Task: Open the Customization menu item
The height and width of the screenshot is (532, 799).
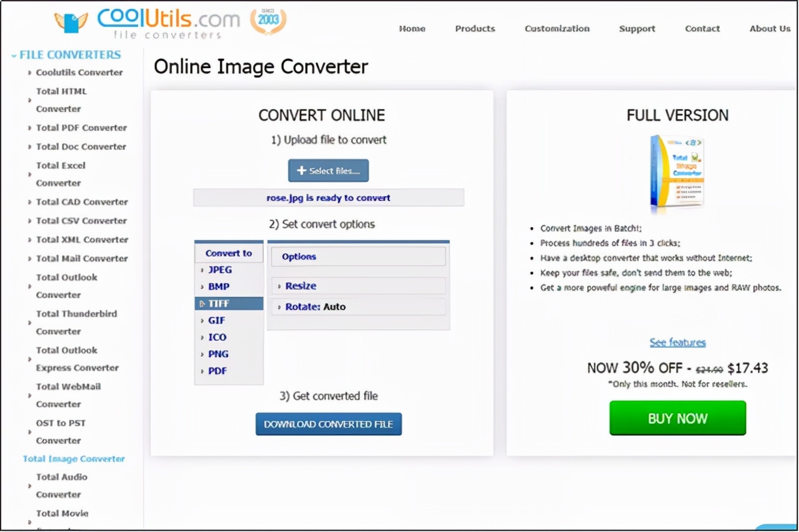Action: (x=557, y=28)
